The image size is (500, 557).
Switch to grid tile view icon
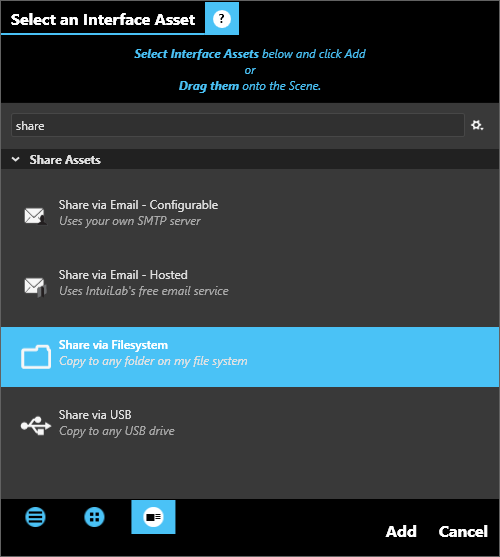pyautogui.click(x=94, y=517)
